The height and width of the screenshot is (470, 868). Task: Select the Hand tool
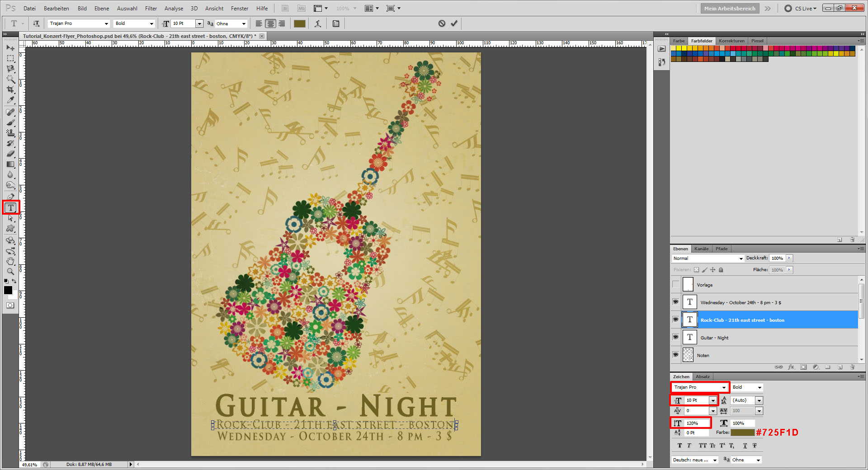10,261
